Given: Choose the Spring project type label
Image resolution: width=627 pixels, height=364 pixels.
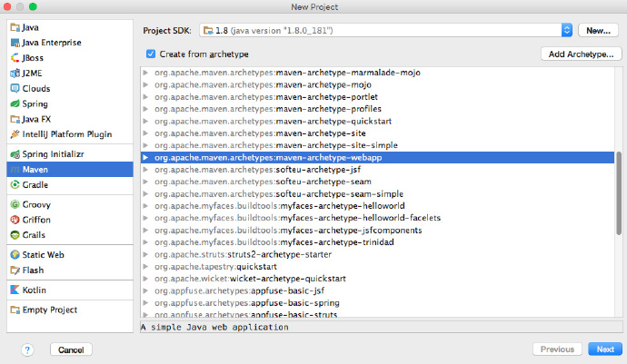Looking at the screenshot, I should pyautogui.click(x=35, y=103).
